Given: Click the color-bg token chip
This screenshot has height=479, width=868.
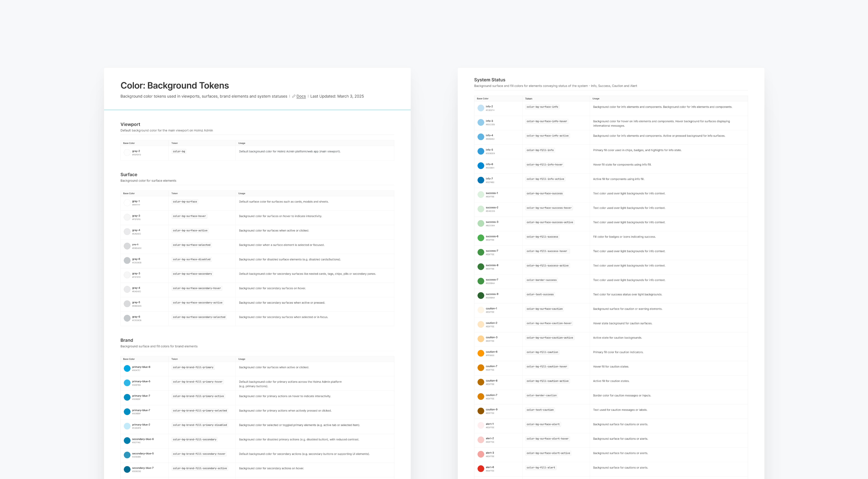Looking at the screenshot, I should coord(179,151).
